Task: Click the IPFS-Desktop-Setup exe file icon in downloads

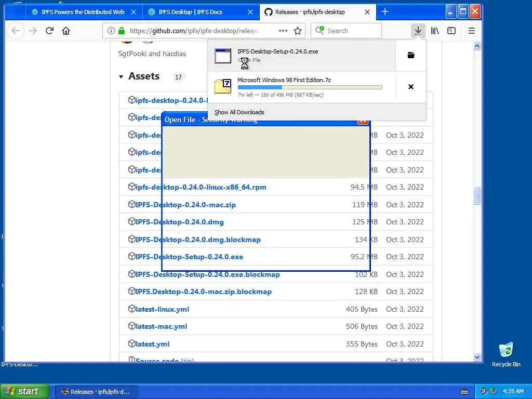Action: click(223, 56)
